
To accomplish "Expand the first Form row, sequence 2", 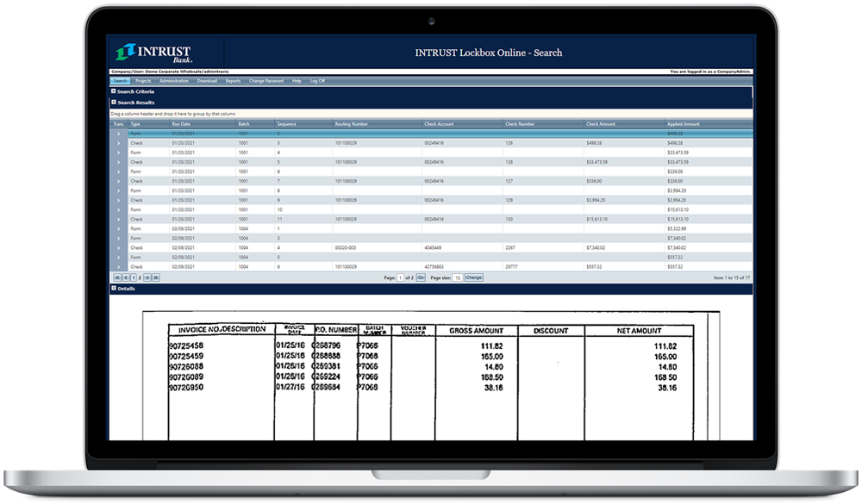I will coord(118,134).
